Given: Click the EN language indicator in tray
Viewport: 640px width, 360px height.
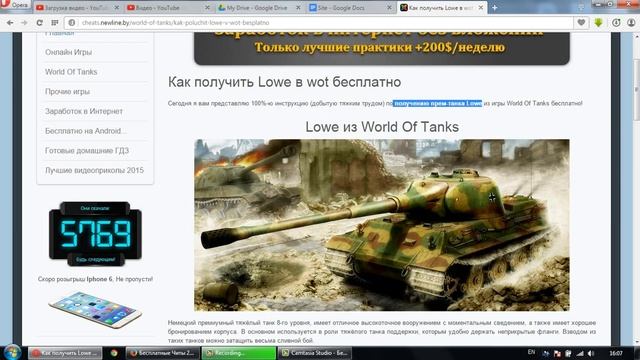Looking at the screenshot, I should (x=531, y=352).
